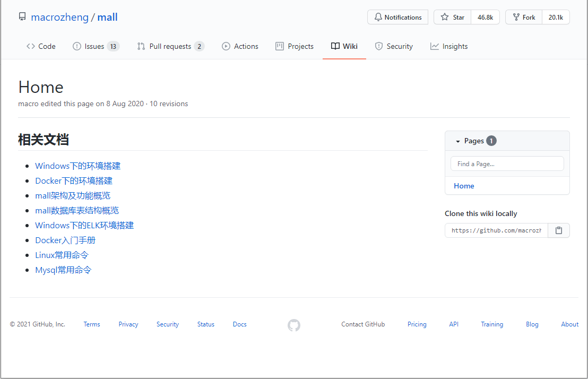Open mall架构及功能概览 link

73,195
